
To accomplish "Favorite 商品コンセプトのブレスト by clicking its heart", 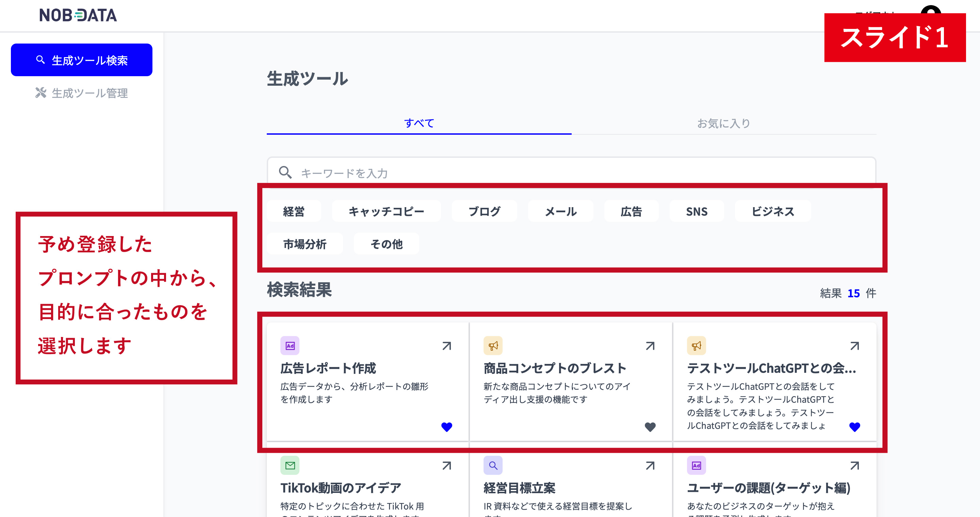I will tap(650, 427).
